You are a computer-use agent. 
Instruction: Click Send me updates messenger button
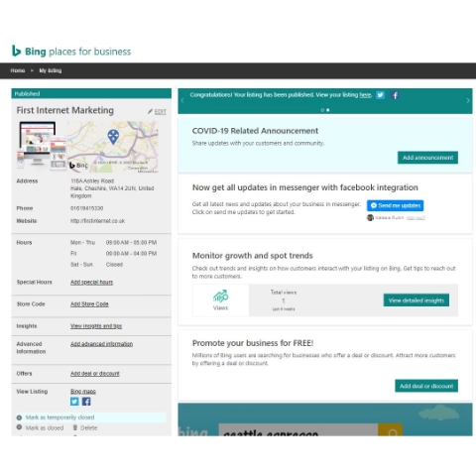tap(395, 205)
